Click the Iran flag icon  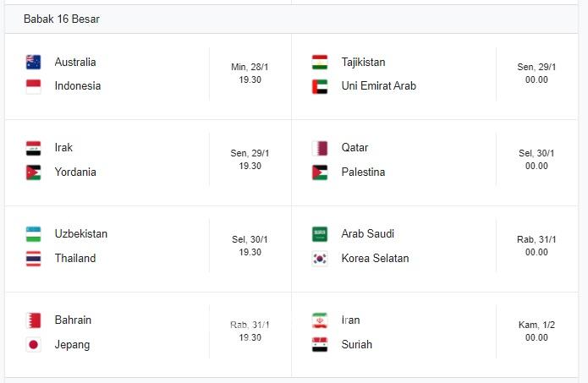(x=320, y=320)
